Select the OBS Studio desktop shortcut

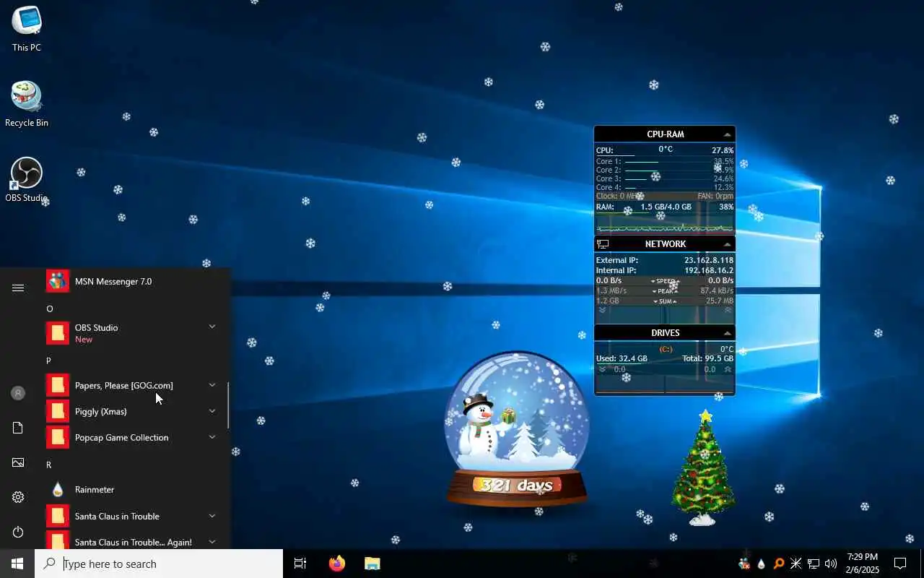click(x=27, y=180)
